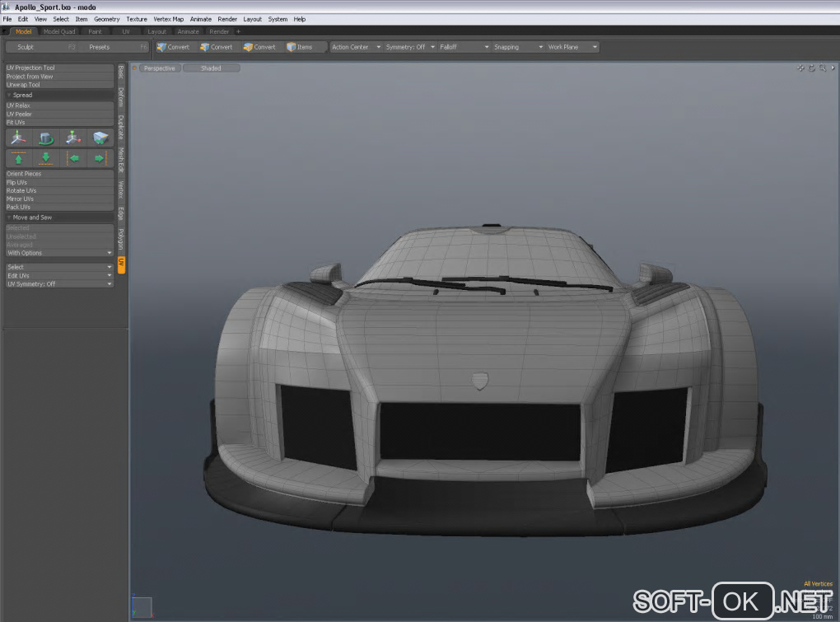Click the Align UVs right arrow icon
The height and width of the screenshot is (622, 840).
tap(100, 158)
